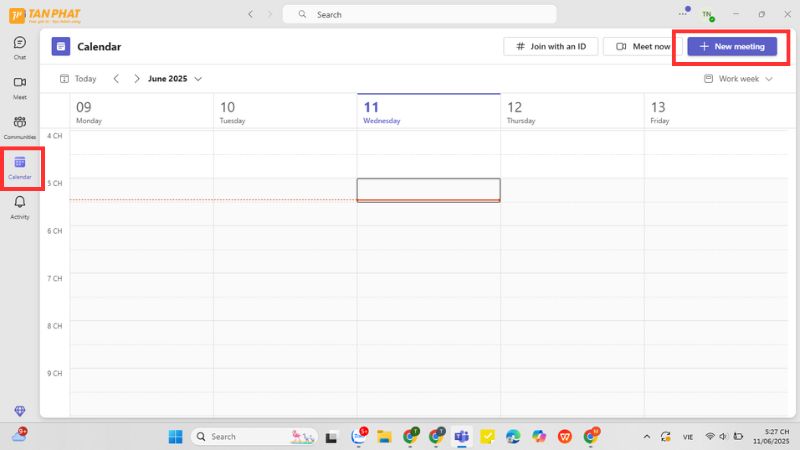The width and height of the screenshot is (800, 450).
Task: Click the premium diamond icon in sidebar
Action: click(x=20, y=410)
